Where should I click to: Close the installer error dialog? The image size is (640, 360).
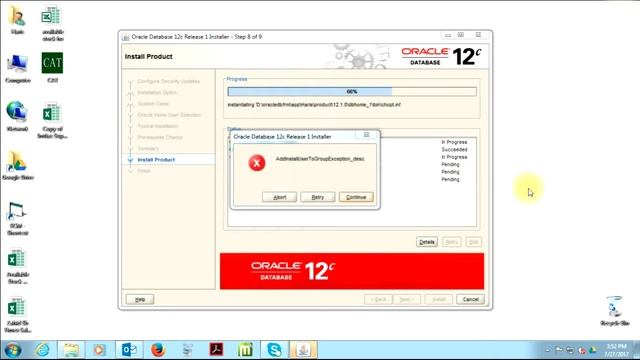click(366, 135)
